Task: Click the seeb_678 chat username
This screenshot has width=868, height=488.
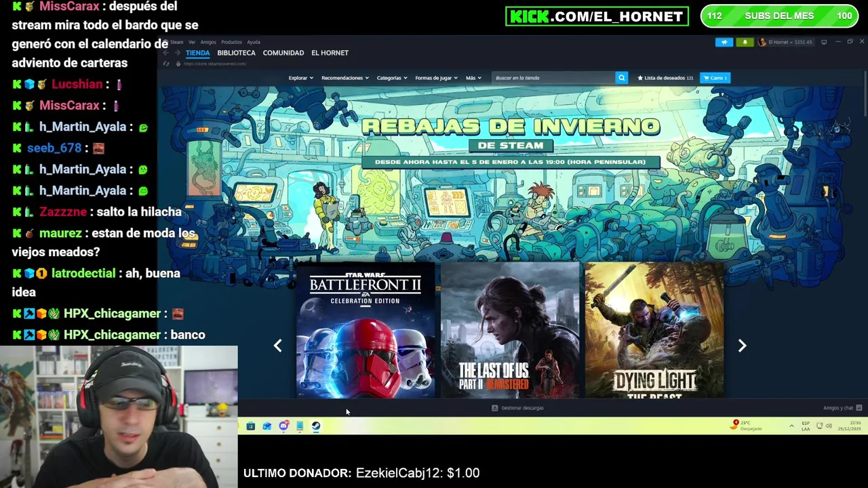Action: point(54,148)
